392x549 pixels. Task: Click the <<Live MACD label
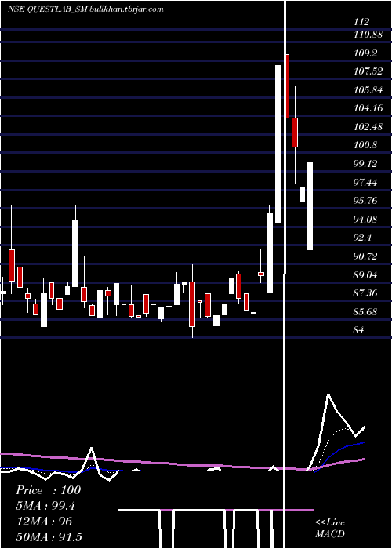(x=330, y=528)
